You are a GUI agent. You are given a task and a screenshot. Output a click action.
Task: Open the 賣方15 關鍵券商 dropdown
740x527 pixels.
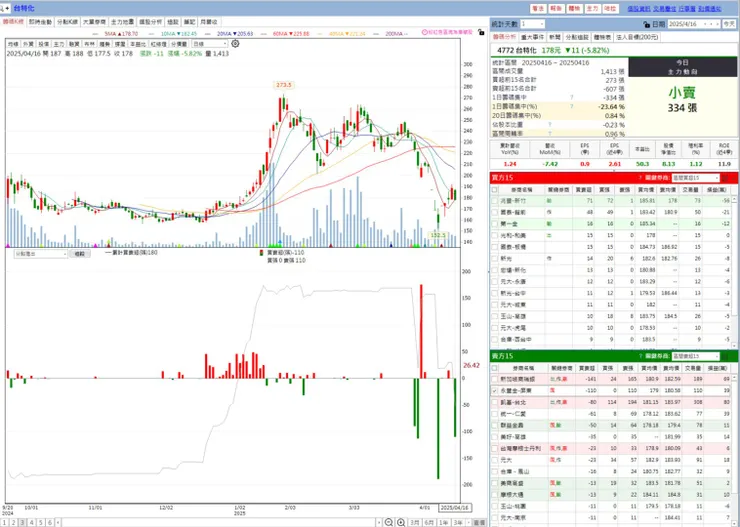(696, 357)
